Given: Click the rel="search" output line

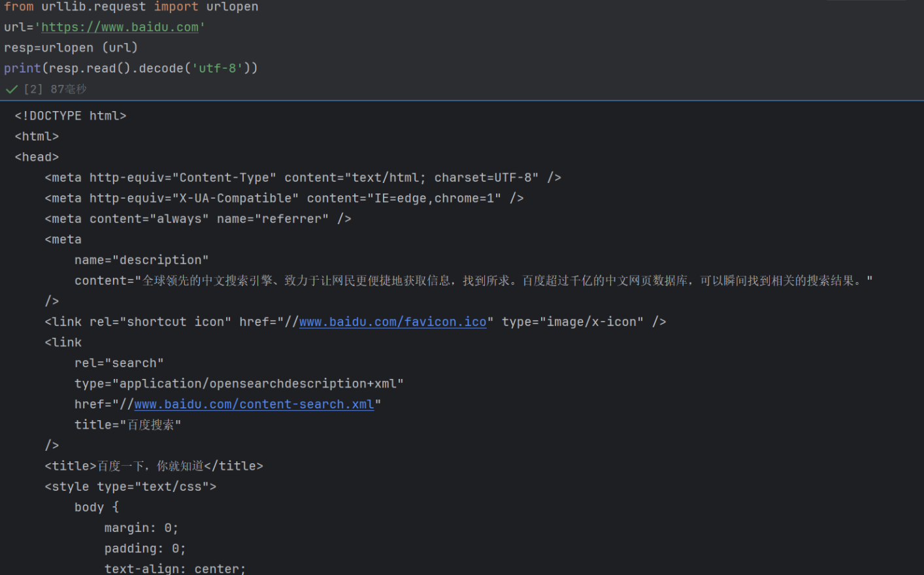Looking at the screenshot, I should [x=119, y=363].
